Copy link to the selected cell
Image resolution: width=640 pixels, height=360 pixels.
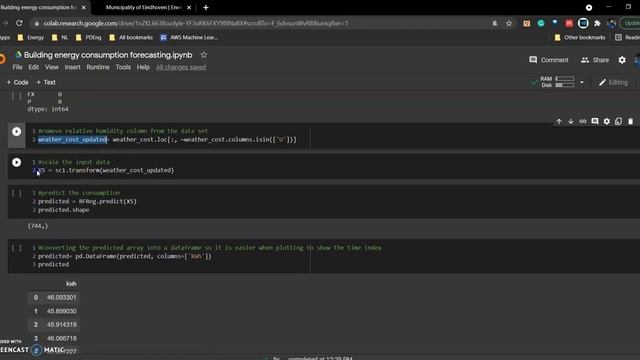[x=582, y=121]
